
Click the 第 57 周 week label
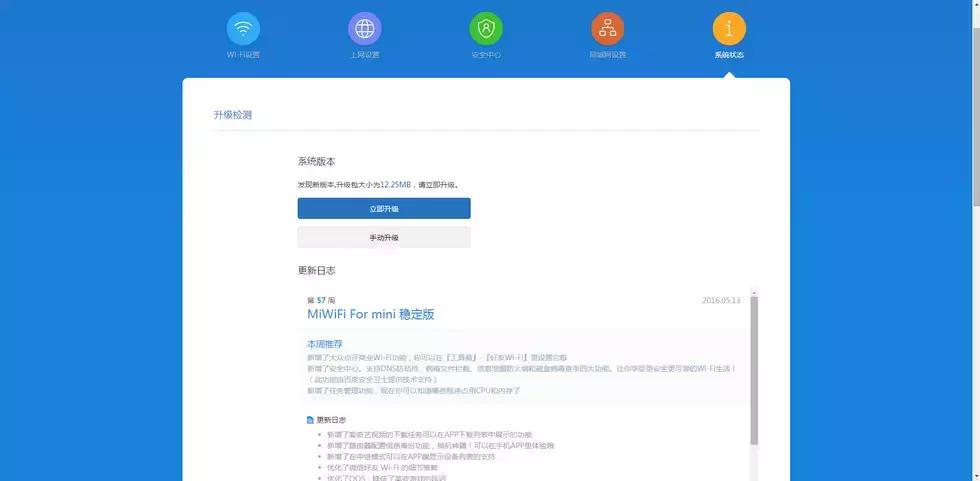pos(321,300)
